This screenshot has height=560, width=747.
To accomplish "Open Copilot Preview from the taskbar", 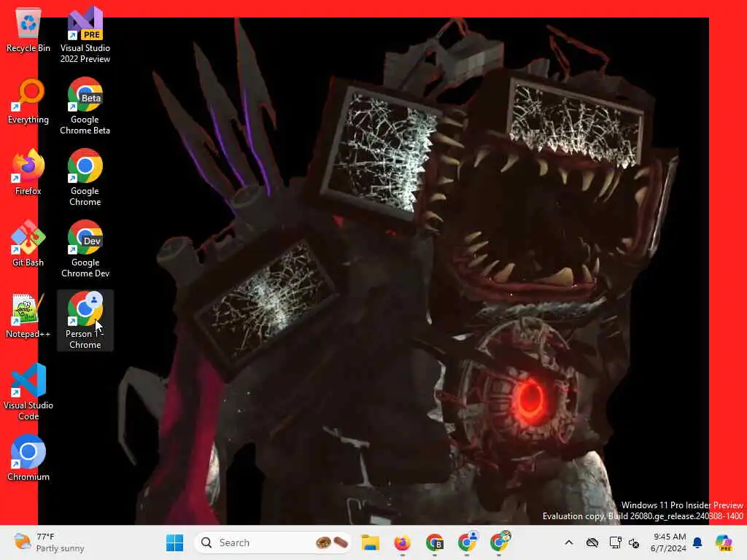I will pyautogui.click(x=724, y=542).
